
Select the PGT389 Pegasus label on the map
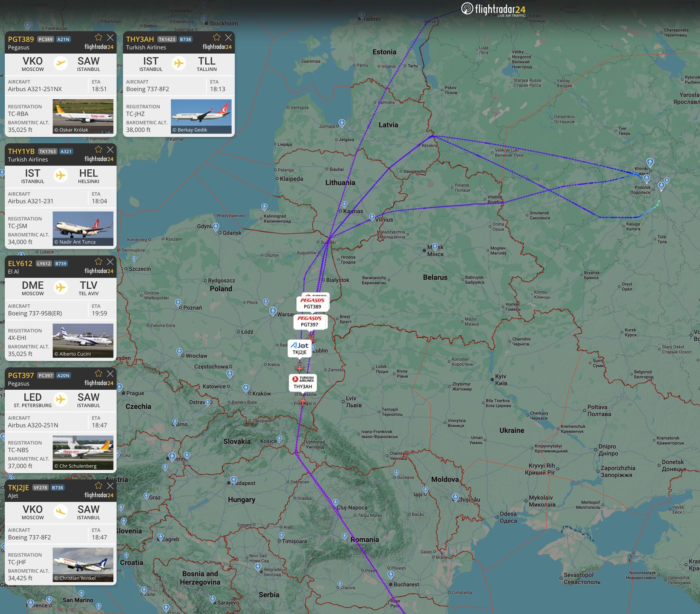(312, 303)
